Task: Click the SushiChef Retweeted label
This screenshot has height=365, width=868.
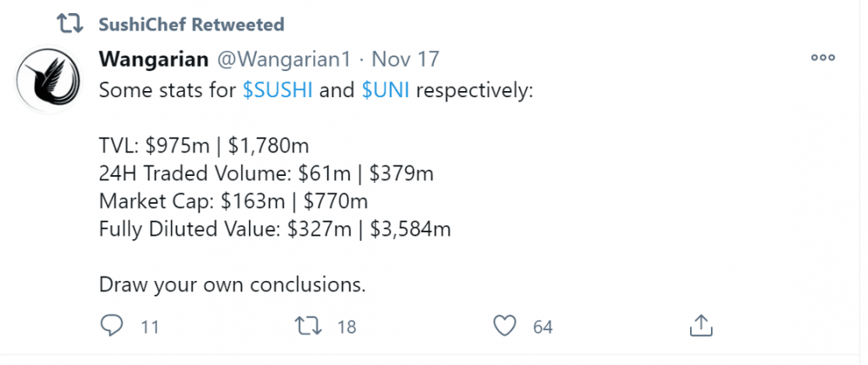Action: click(x=192, y=23)
